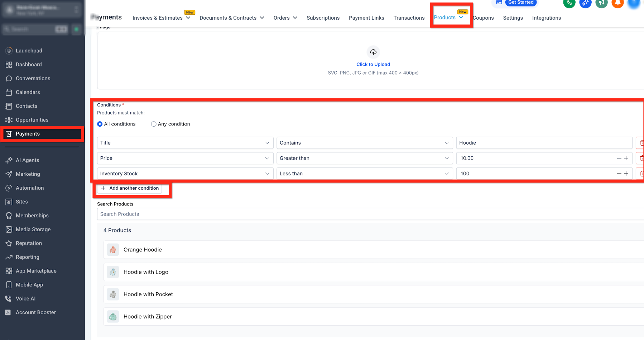Open the AI Agents section
Screen dimensions: 644x340
(x=27, y=160)
